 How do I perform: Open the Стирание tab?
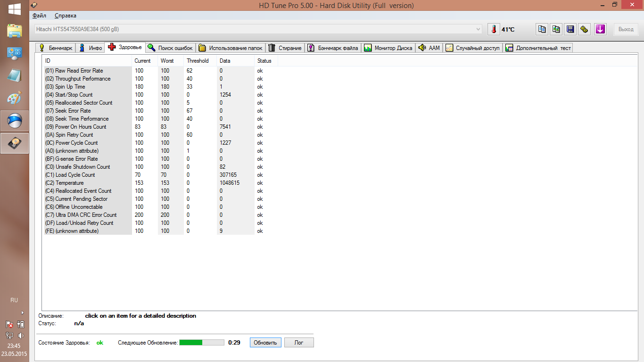(x=285, y=48)
